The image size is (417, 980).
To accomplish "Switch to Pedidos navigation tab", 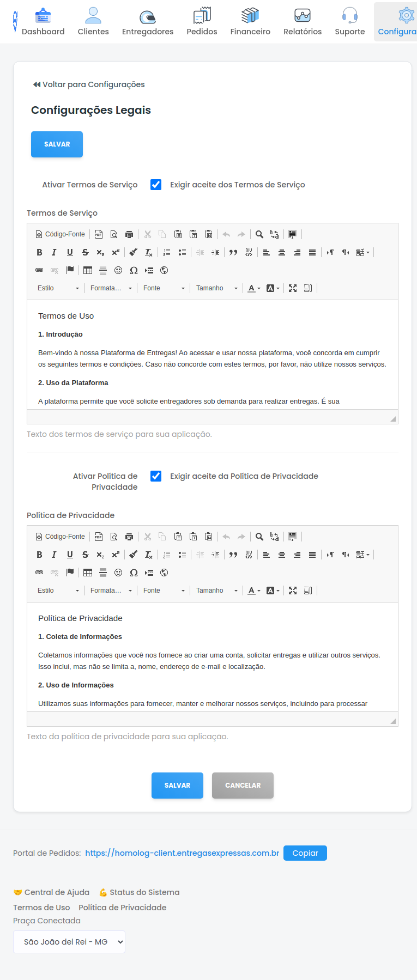I will [x=202, y=22].
